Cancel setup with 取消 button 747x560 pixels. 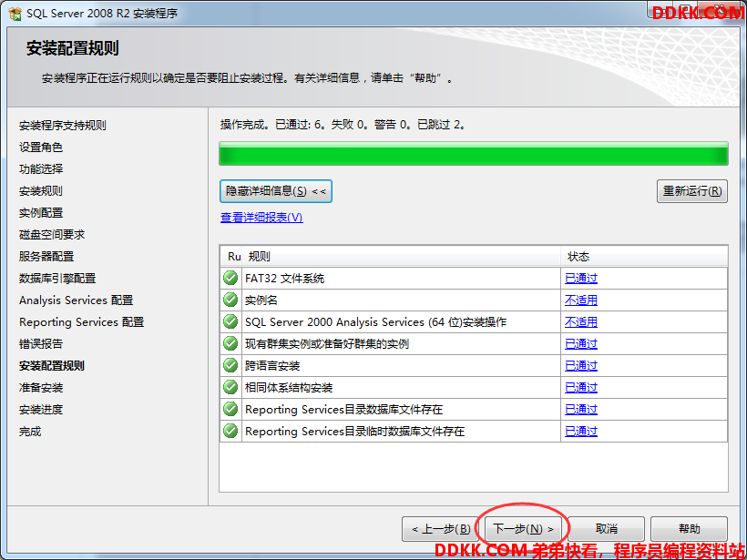pos(607,528)
